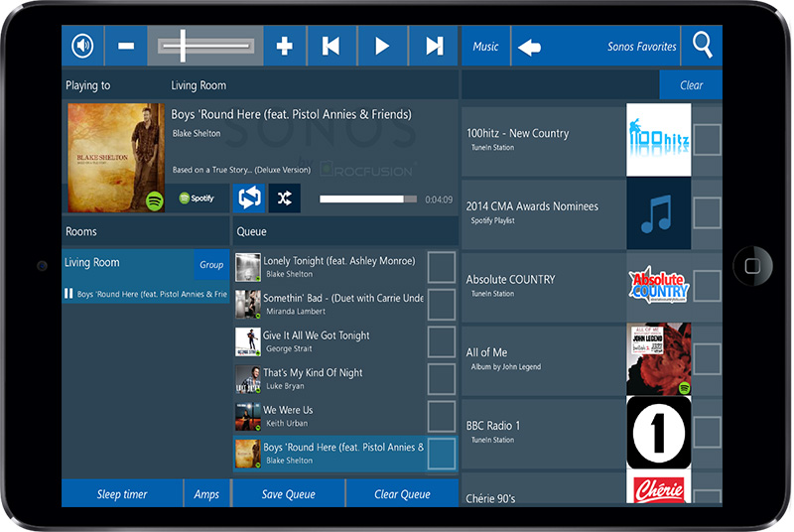The width and height of the screenshot is (794, 532).
Task: Open the Music menu
Action: (x=485, y=47)
